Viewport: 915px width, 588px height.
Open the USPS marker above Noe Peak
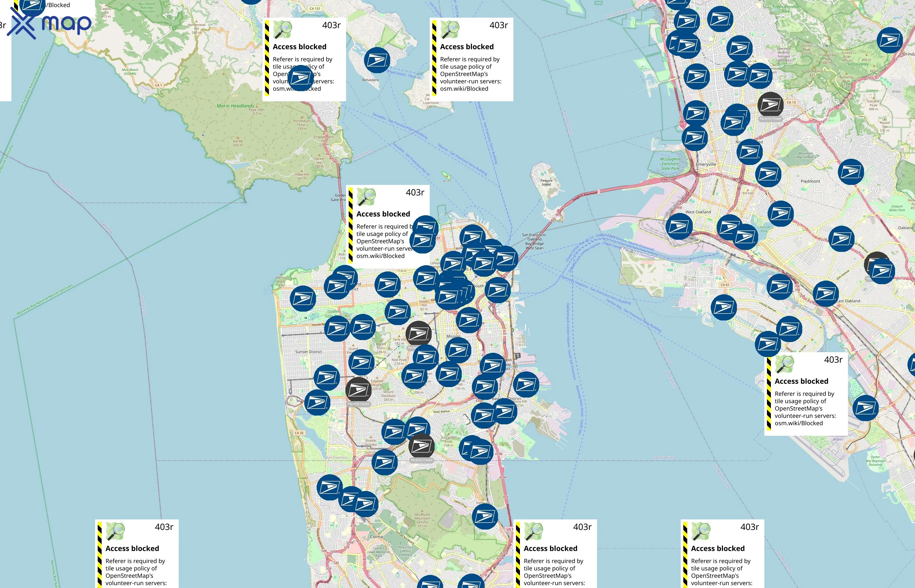tap(426, 357)
